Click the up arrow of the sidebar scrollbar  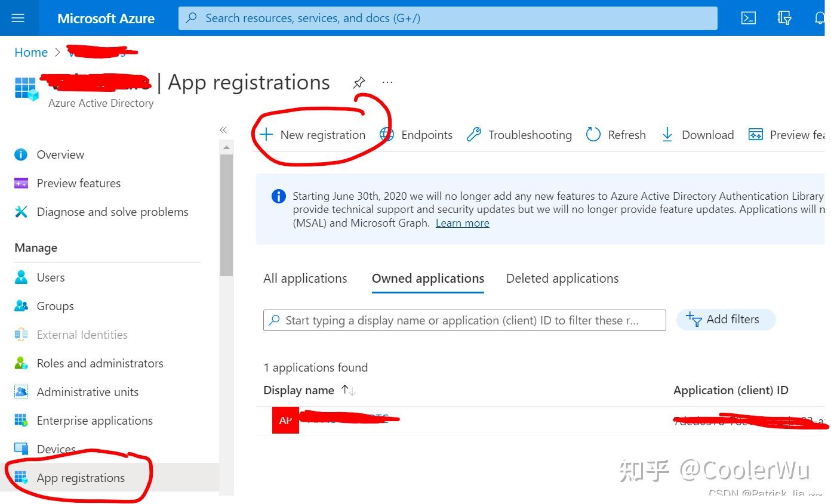(x=226, y=147)
